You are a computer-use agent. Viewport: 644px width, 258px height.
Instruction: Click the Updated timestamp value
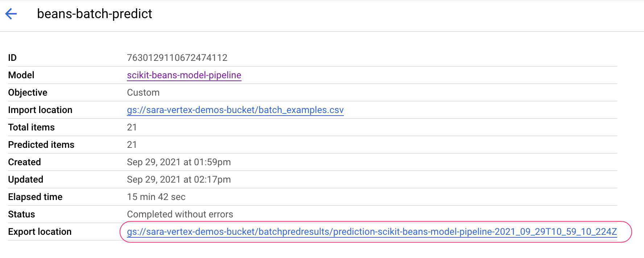pyautogui.click(x=179, y=179)
